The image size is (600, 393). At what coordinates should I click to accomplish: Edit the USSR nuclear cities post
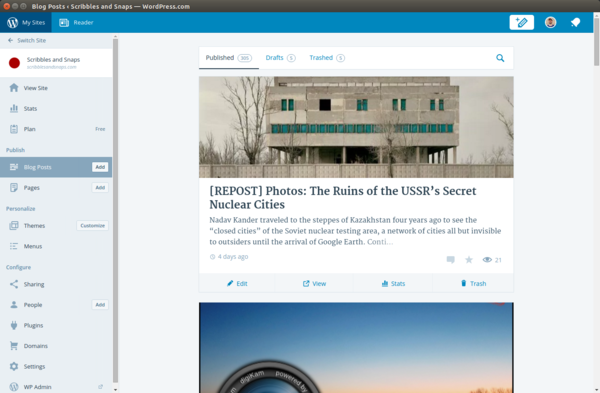click(237, 284)
